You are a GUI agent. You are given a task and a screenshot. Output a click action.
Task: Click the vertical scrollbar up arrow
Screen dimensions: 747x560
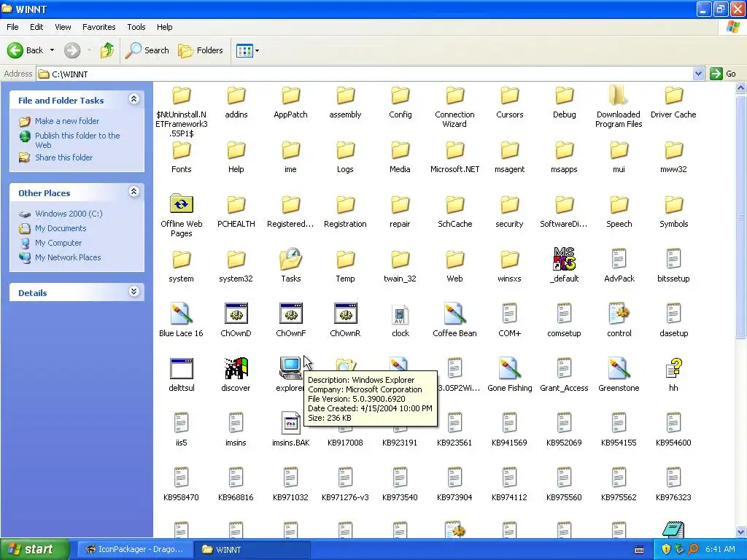(x=740, y=87)
